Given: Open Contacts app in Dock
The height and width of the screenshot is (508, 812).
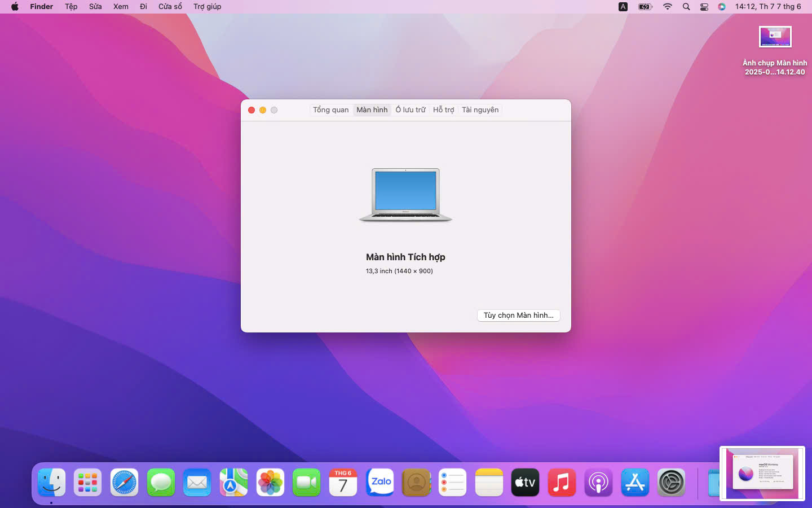Looking at the screenshot, I should [416, 483].
